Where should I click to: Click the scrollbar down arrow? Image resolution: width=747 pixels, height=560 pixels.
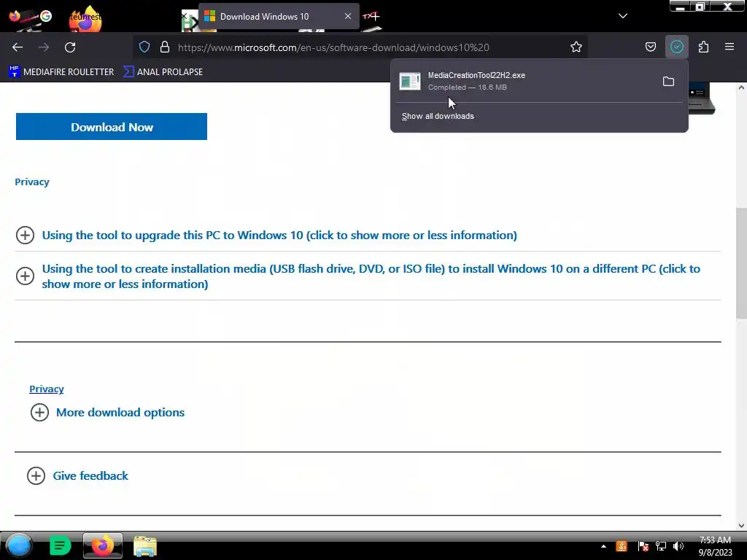[741, 525]
